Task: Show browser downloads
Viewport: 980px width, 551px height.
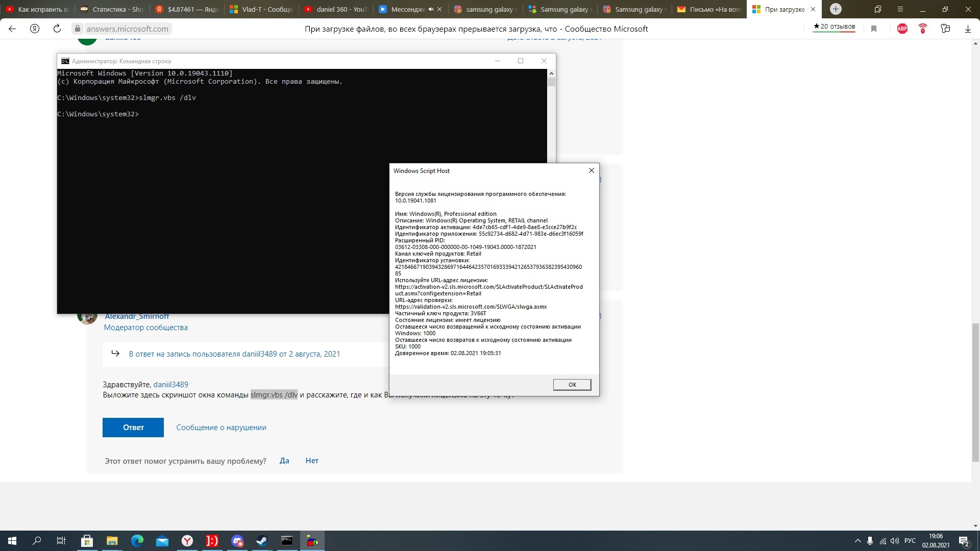Action: 968,29
